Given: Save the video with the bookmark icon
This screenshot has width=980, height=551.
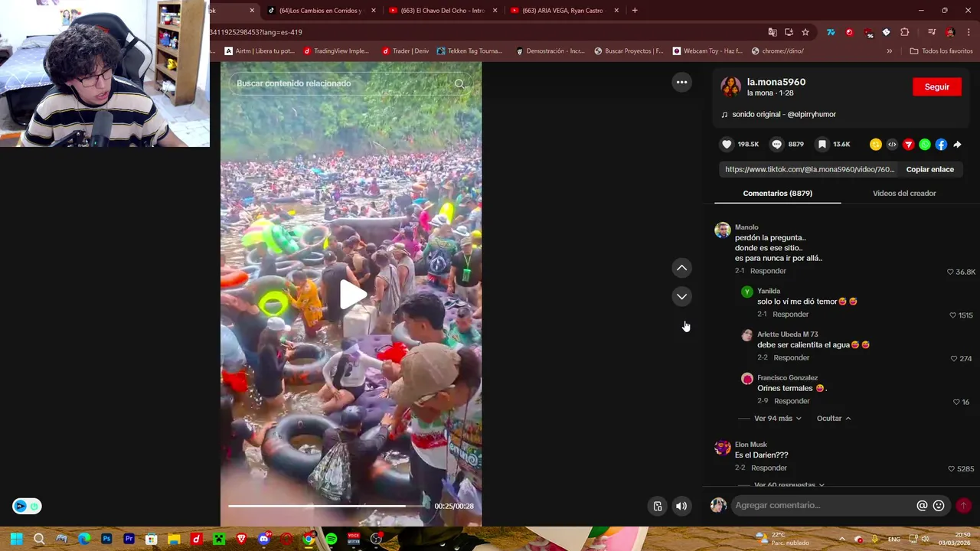Looking at the screenshot, I should (822, 144).
